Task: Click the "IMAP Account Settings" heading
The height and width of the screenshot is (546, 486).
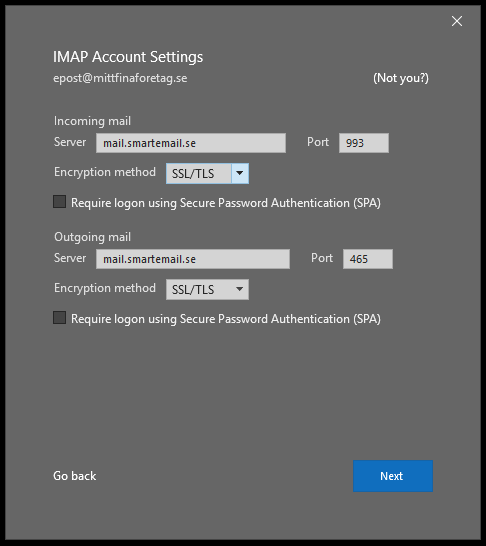Action: [128, 57]
